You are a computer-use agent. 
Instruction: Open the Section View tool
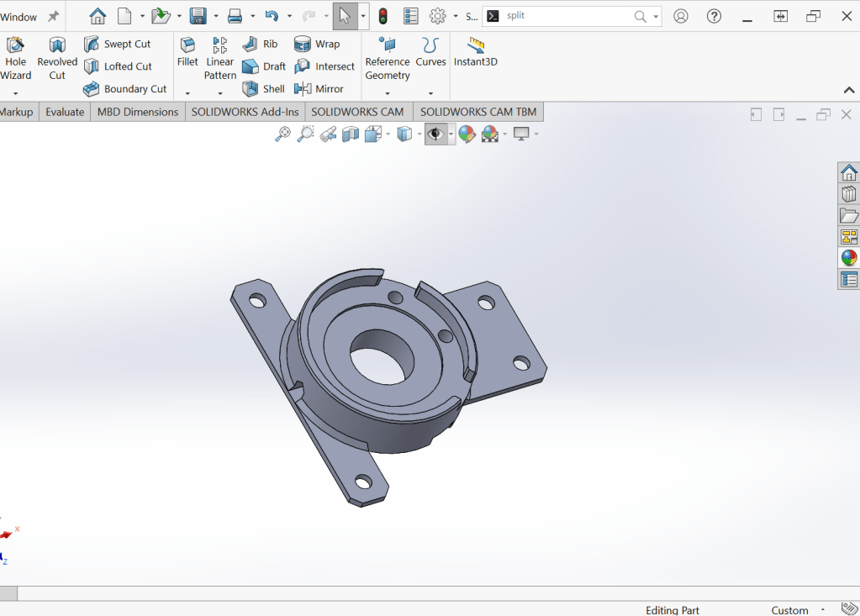(351, 134)
